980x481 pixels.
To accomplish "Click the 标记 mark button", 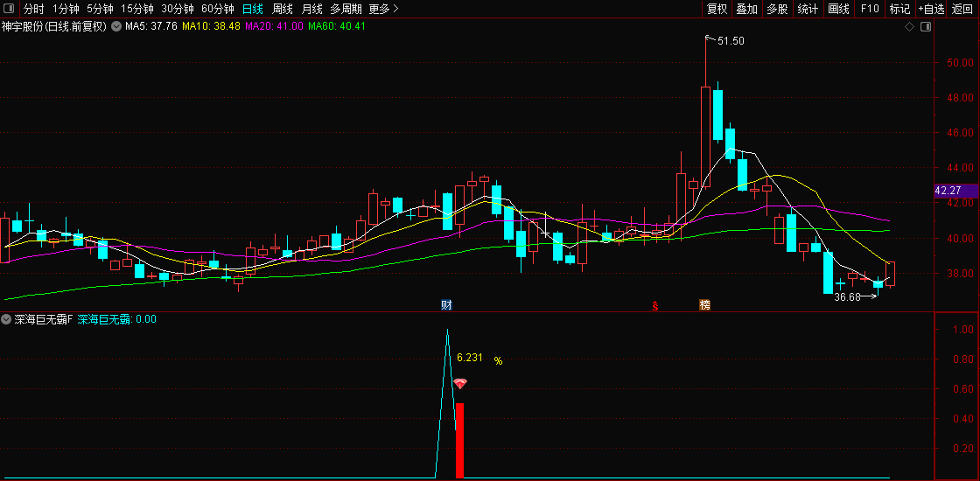I will pos(900,9).
